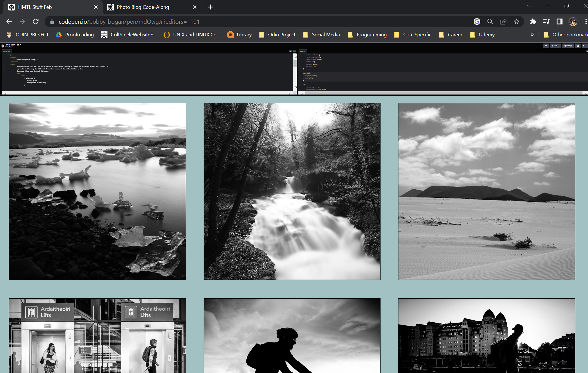Reload the CodePen page
The height and width of the screenshot is (373, 588).
(x=36, y=21)
